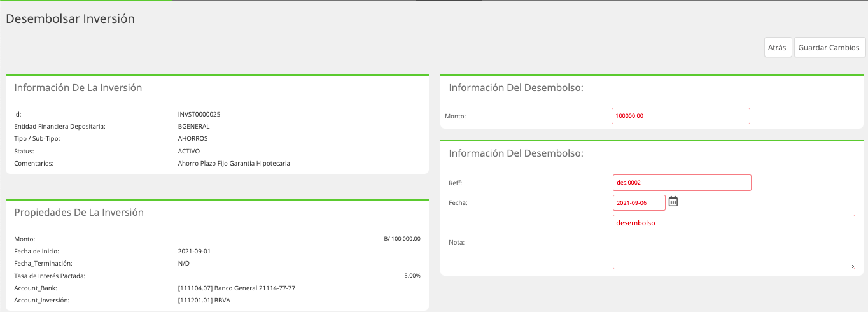Viewport: 868px width, 312px height.
Task: Grab the Nota textarea resize handle
Action: pyautogui.click(x=851, y=266)
